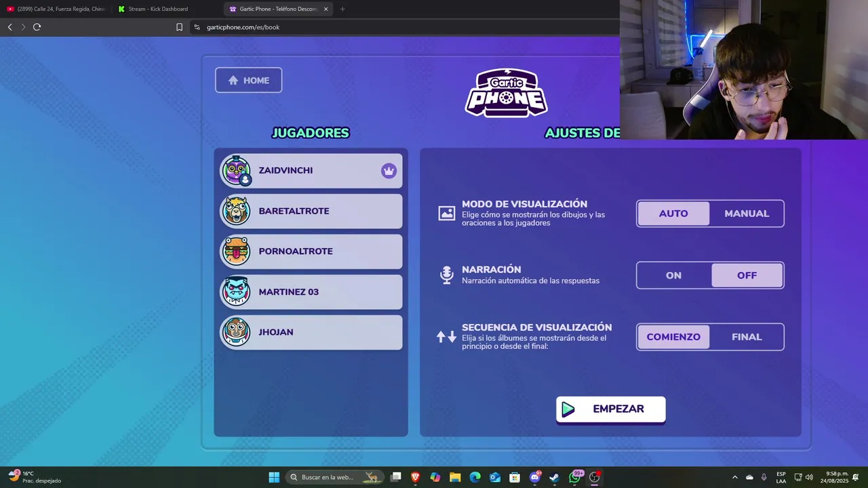This screenshot has height=488, width=868.
Task: Open a new browser tab
Action: 342,9
